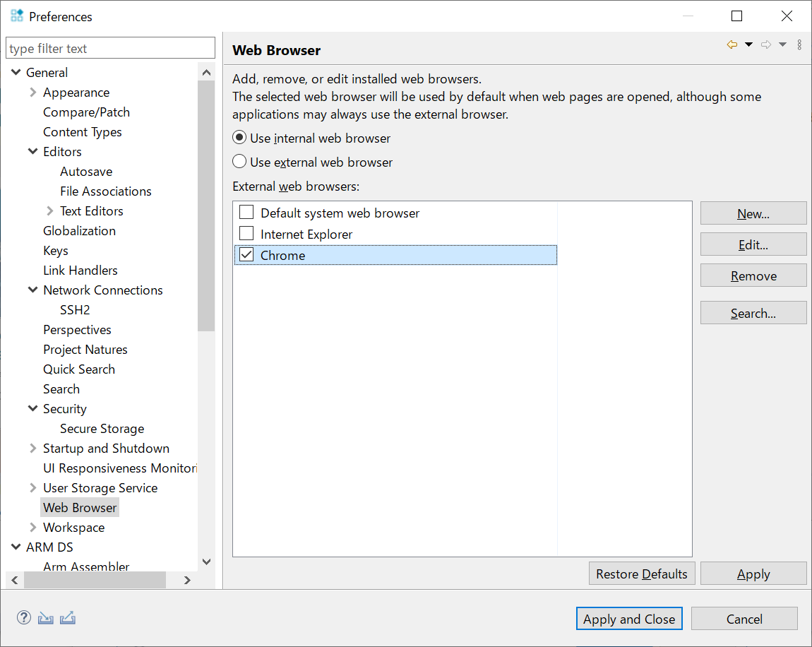Click the back navigation arrow icon

click(732, 44)
